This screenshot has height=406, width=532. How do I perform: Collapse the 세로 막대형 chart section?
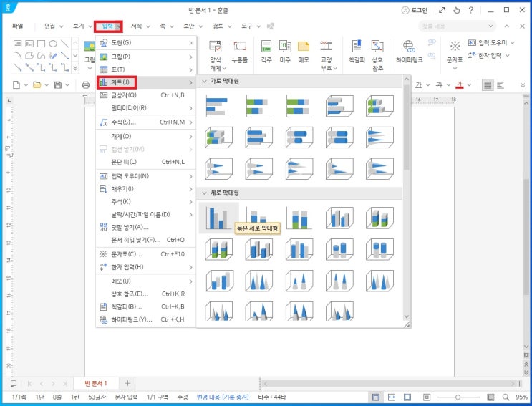pyautogui.click(x=203, y=193)
